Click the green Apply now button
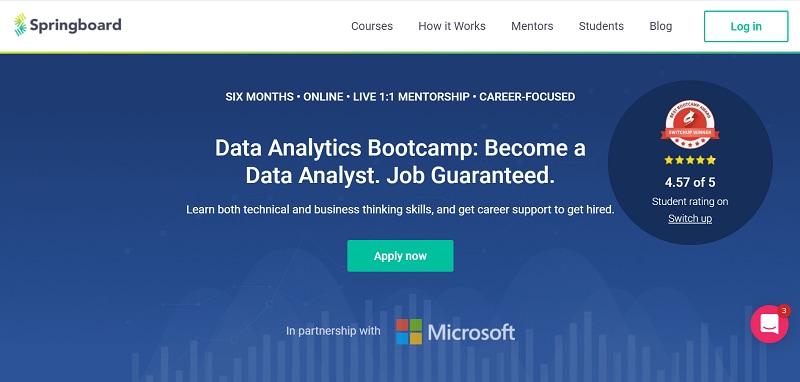This screenshot has height=382, width=800. 401,256
